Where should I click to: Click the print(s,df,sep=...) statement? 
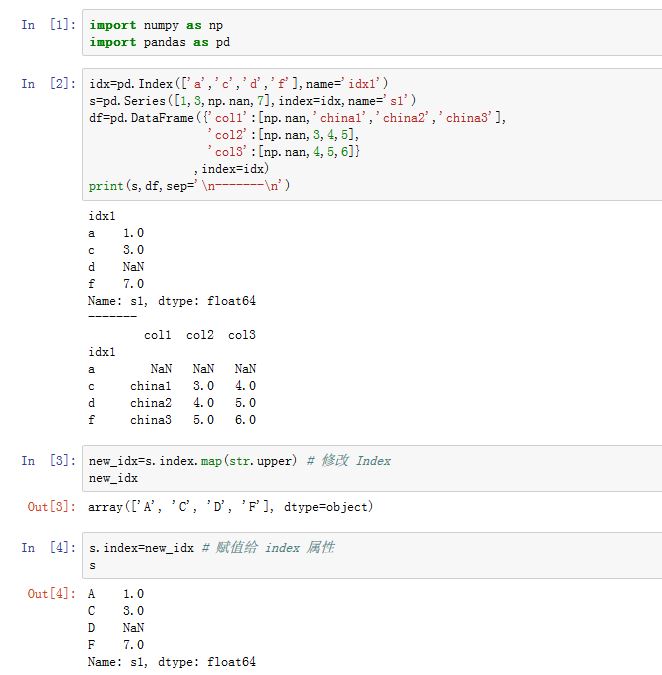[x=189, y=185]
